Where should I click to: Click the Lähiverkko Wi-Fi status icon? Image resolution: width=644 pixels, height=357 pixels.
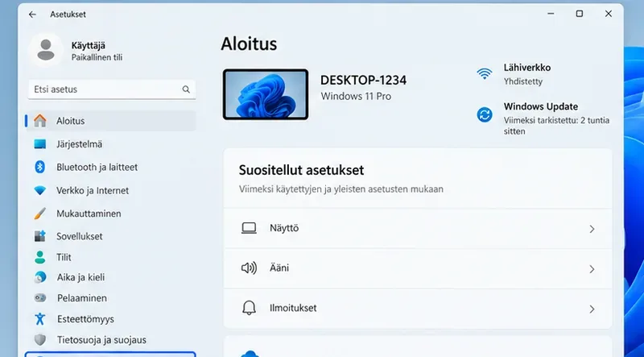pyautogui.click(x=485, y=74)
